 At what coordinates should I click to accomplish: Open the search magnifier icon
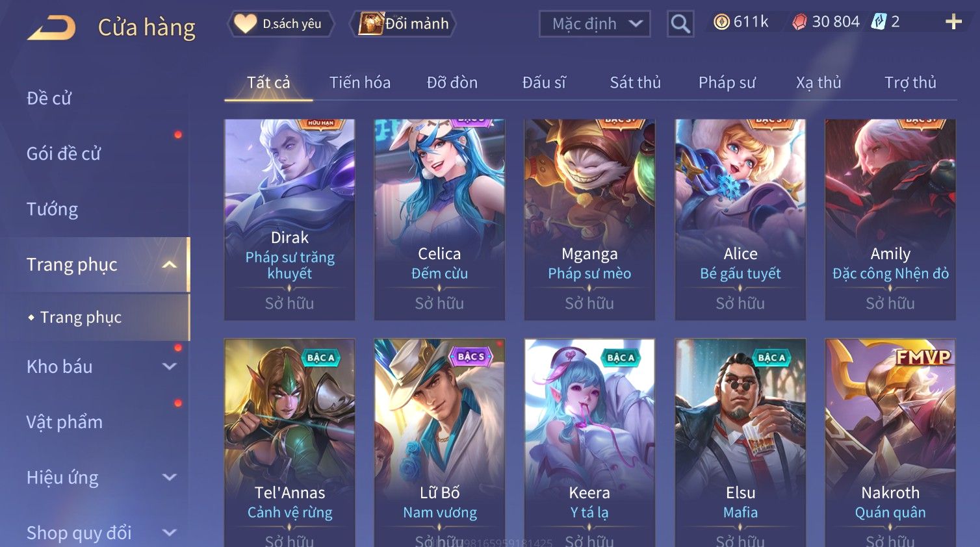[x=680, y=24]
